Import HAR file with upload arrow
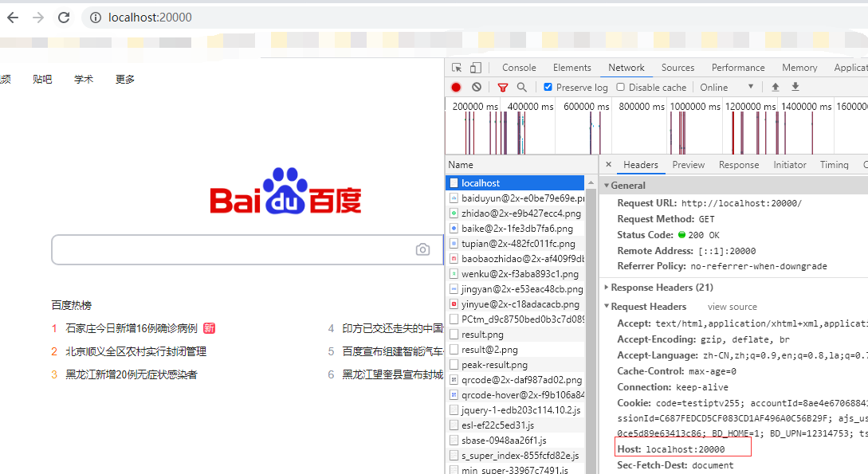 775,87
